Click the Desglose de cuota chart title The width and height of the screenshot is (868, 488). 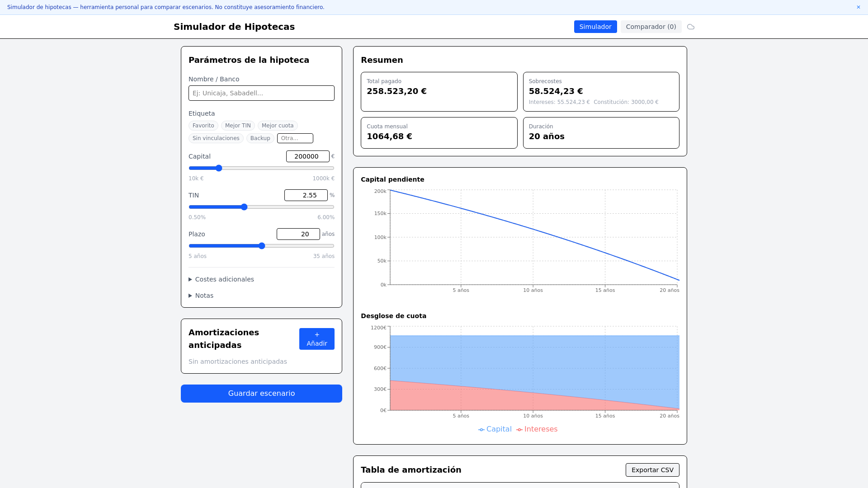click(393, 316)
